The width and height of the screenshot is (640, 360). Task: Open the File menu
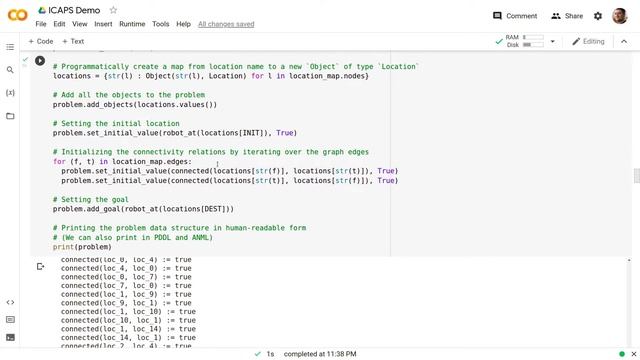[41, 24]
